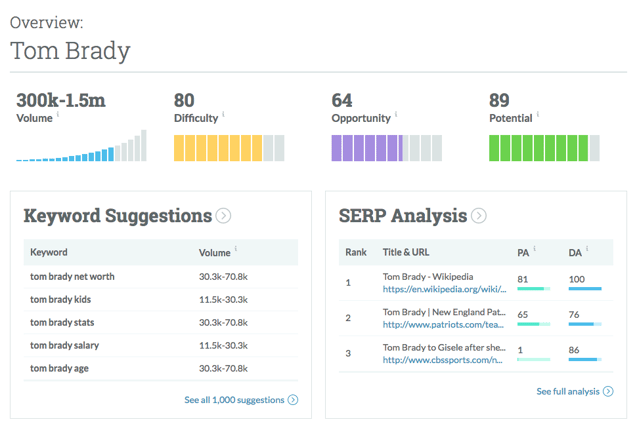Click the Tom Brady overview title
Screen dimensions: 637x426
click(x=70, y=51)
